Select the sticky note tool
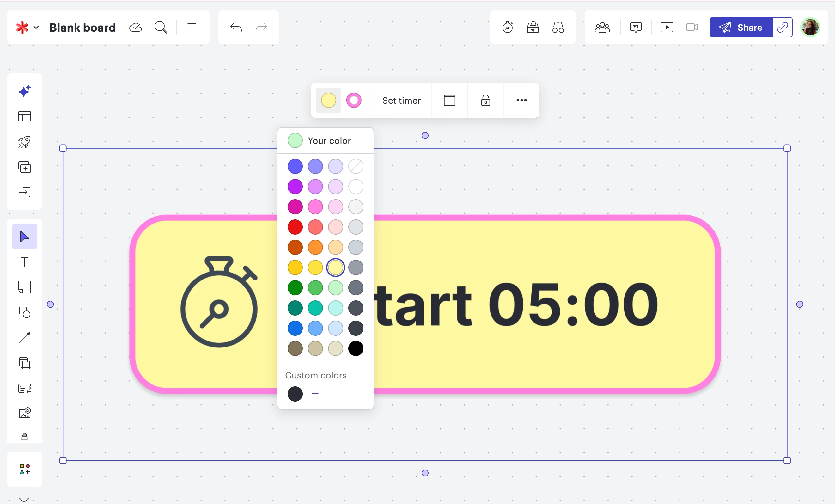The image size is (835, 504). pyautogui.click(x=24, y=287)
